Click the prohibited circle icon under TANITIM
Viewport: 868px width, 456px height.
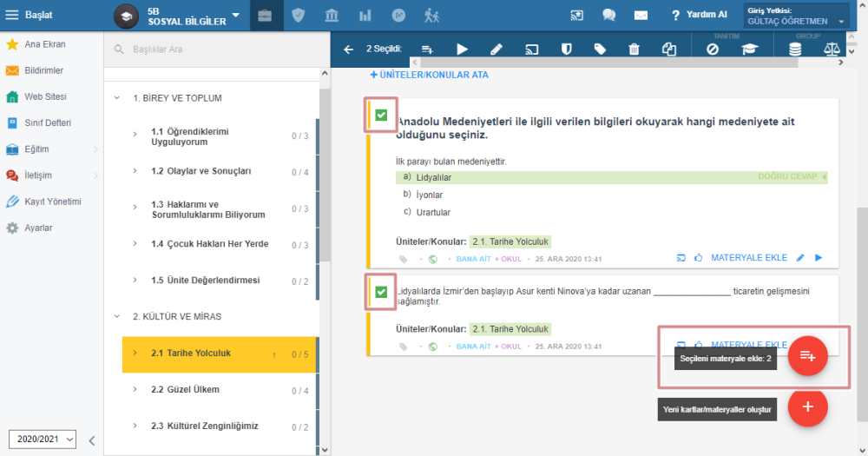pyautogui.click(x=713, y=50)
